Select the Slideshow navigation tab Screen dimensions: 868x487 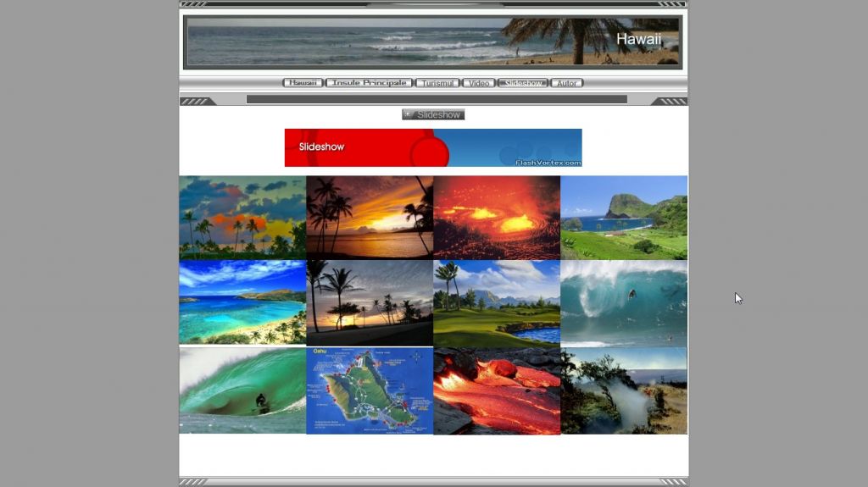click(x=522, y=83)
